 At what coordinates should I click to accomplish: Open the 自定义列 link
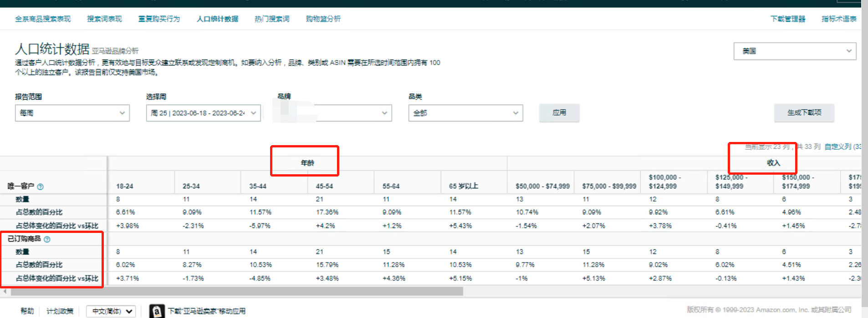[842, 147]
